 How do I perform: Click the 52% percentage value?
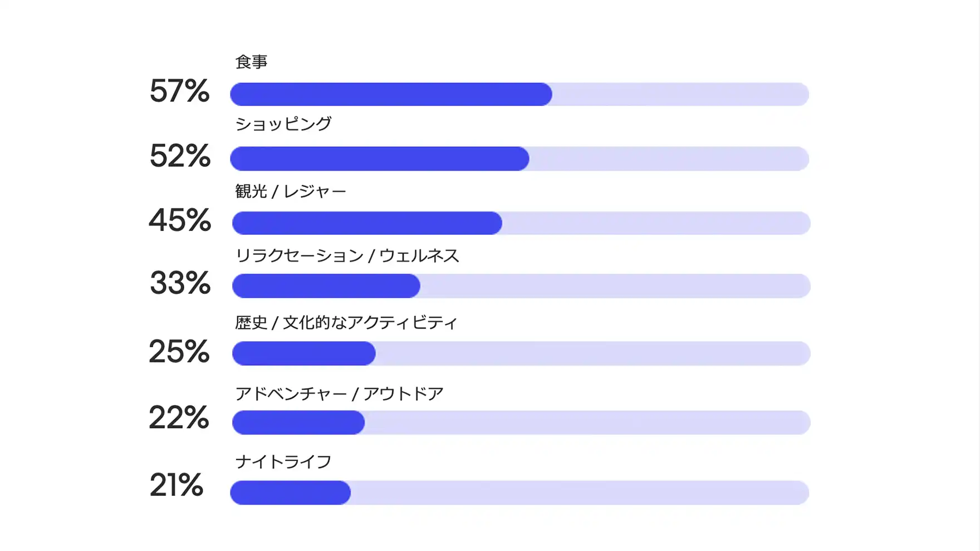[x=180, y=156]
